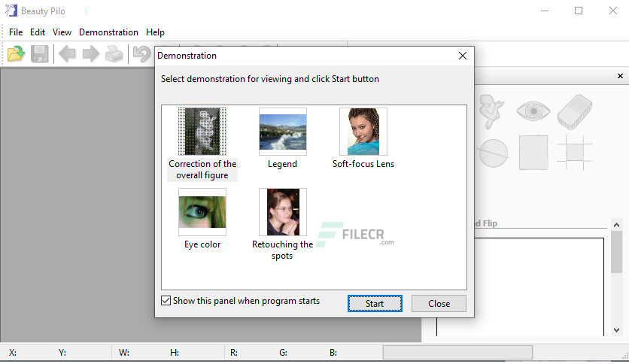Screen dimensions: 629x364
Task: Open the View menu
Action: (62, 32)
